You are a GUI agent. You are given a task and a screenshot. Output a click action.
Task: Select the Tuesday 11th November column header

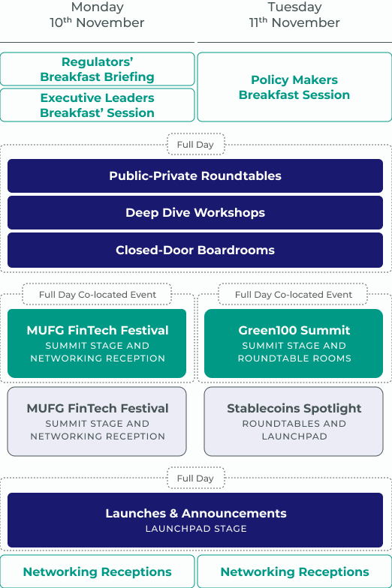tap(294, 15)
